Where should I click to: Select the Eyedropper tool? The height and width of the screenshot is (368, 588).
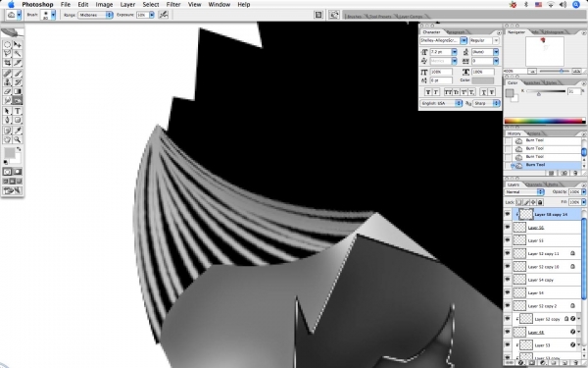tap(18, 131)
